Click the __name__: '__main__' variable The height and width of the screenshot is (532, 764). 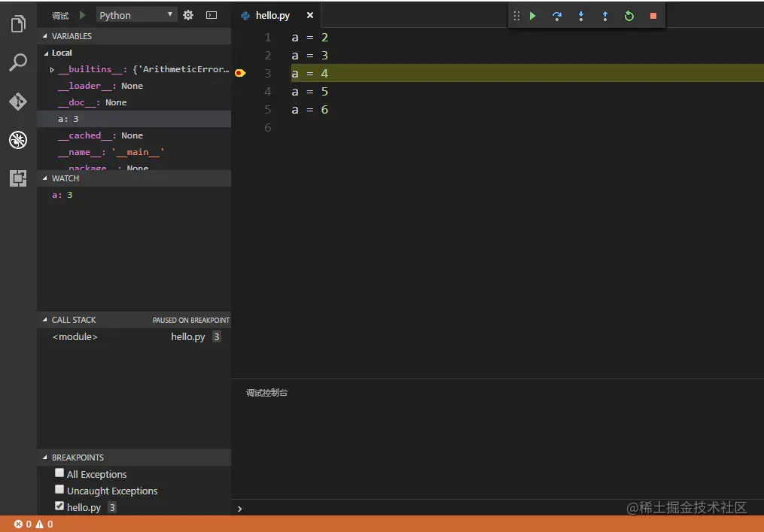134,152
